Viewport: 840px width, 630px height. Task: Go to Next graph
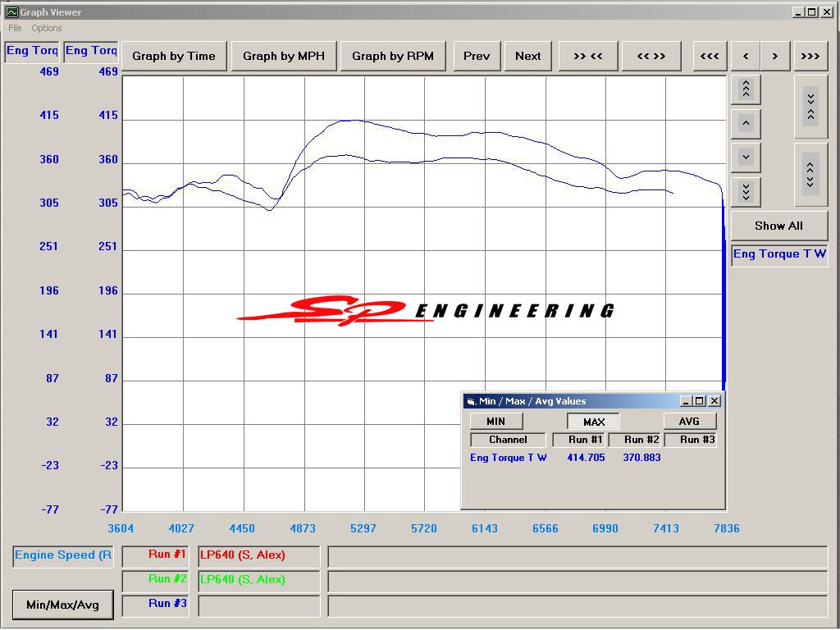(527, 56)
